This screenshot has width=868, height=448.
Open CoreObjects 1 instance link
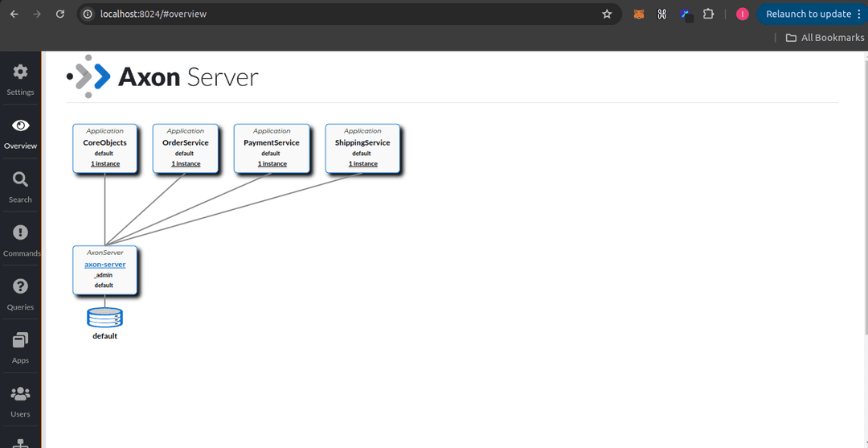(104, 164)
